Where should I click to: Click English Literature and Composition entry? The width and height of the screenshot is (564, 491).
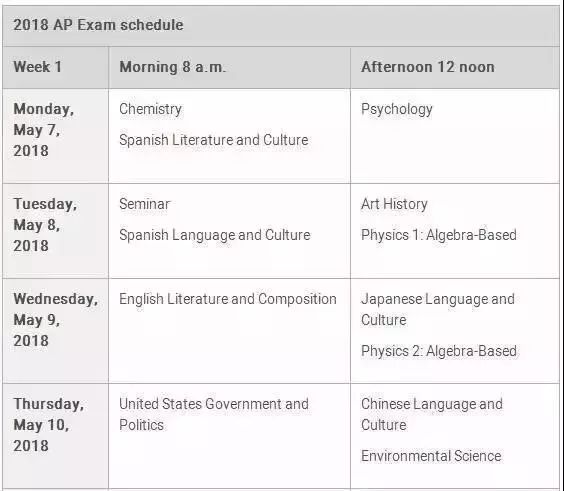click(x=228, y=299)
